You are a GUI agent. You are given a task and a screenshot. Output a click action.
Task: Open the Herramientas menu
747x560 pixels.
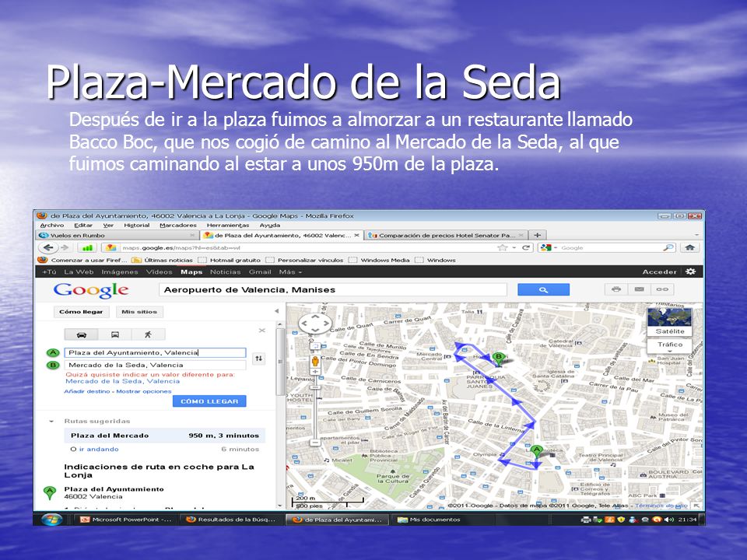[x=228, y=226]
